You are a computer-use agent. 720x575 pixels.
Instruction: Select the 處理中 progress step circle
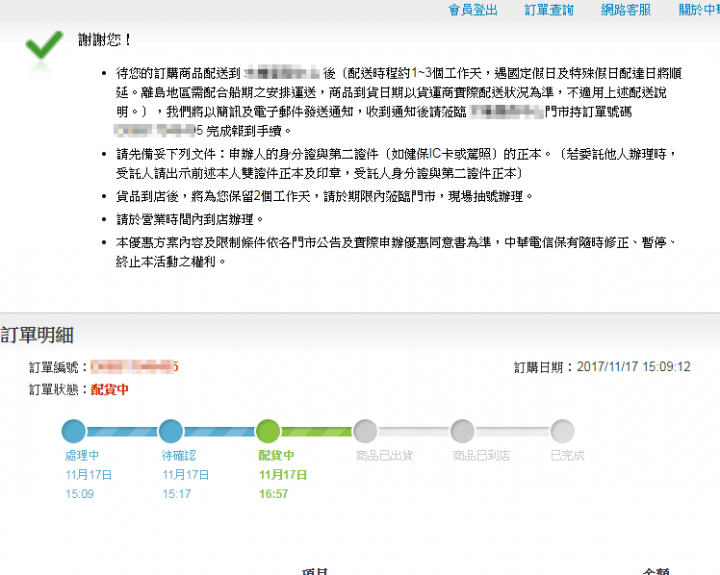[74, 431]
